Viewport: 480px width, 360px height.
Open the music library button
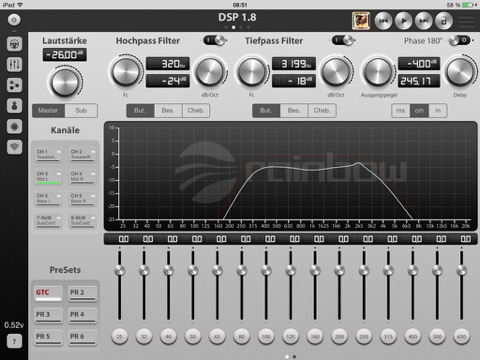[444, 21]
